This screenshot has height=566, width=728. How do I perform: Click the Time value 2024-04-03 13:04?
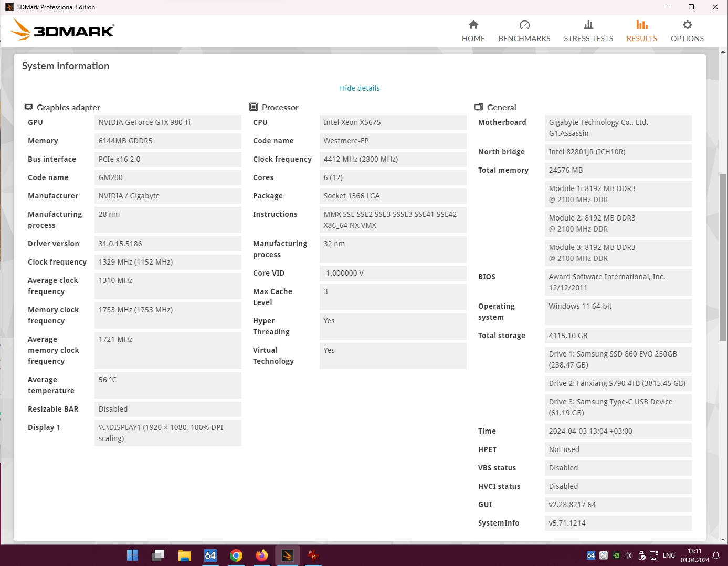coord(618,431)
